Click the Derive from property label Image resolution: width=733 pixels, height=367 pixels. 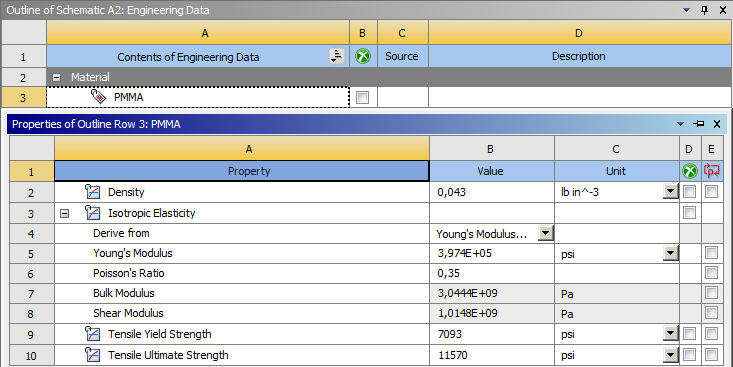pos(121,233)
